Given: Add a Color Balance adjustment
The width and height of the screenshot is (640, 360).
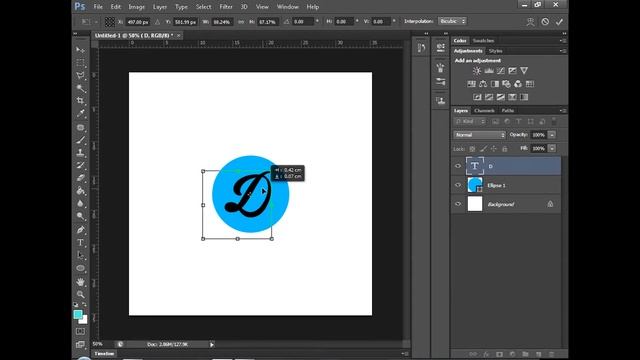Looking at the screenshot, I should click(483, 84).
